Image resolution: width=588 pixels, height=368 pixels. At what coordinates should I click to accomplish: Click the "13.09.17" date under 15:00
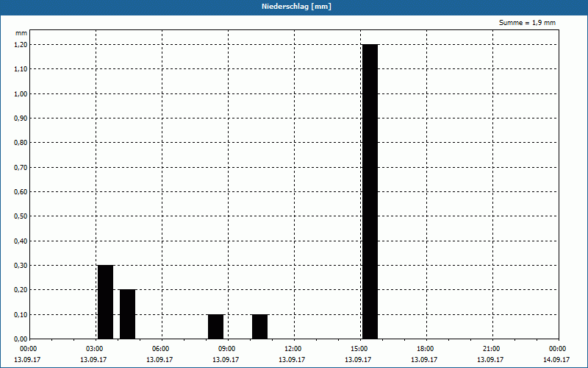(x=358, y=360)
